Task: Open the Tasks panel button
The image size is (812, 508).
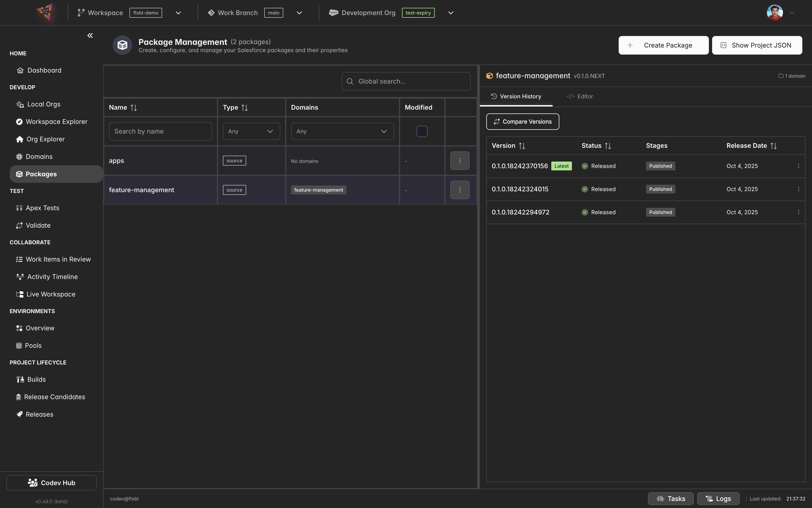Action: click(670, 499)
